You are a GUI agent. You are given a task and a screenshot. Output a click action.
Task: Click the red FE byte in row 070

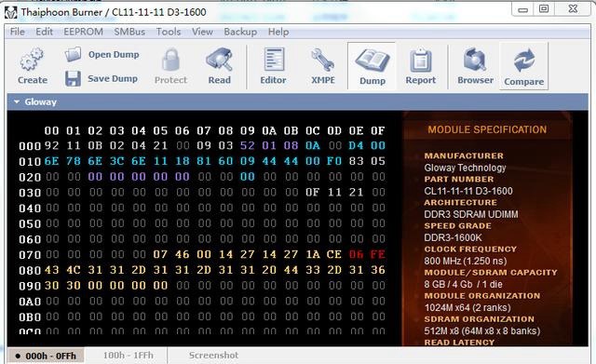(x=378, y=254)
